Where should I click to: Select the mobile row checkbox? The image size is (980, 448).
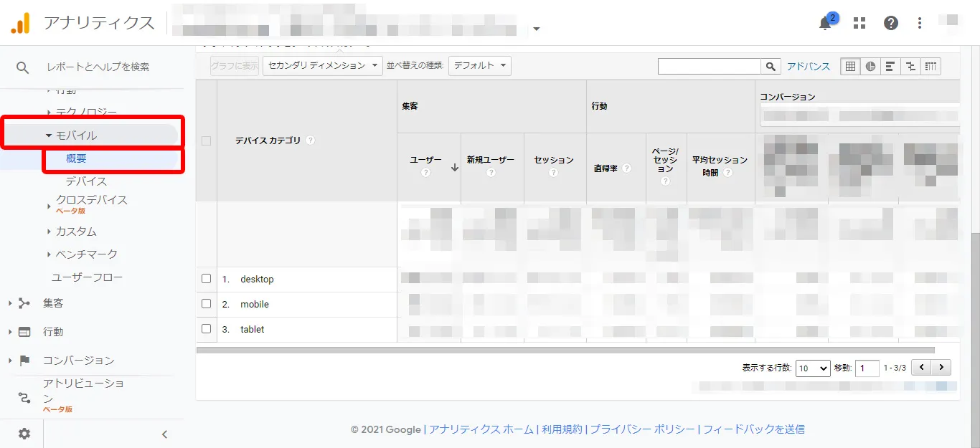[206, 304]
